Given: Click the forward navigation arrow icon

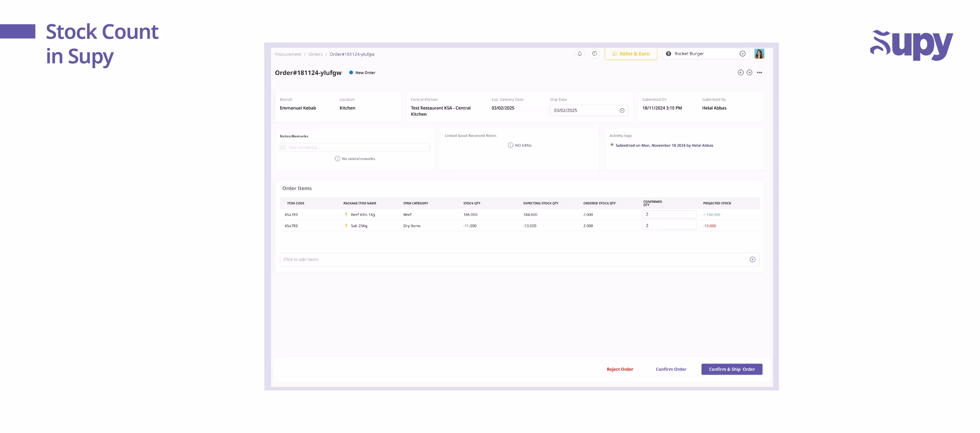Looking at the screenshot, I should point(750,72).
